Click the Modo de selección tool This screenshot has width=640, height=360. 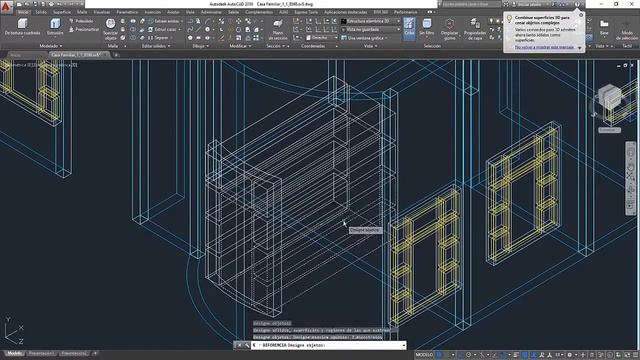coord(627,29)
